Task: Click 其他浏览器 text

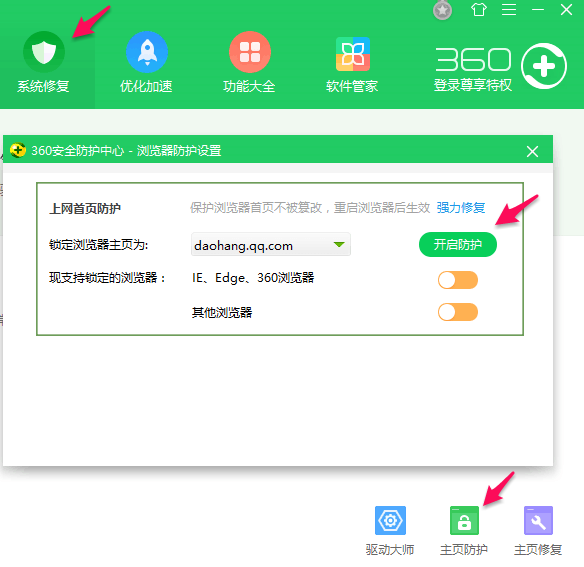Action: tap(222, 313)
